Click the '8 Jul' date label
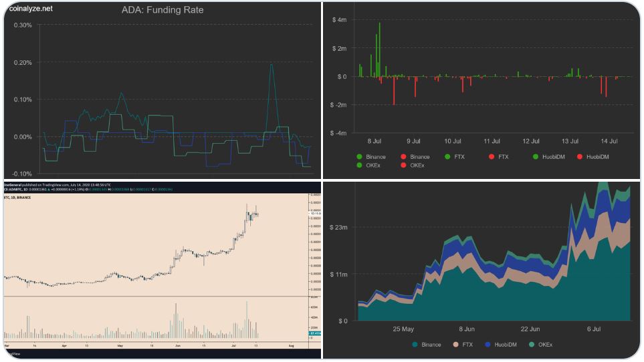This screenshot has width=644, height=362. (374, 141)
